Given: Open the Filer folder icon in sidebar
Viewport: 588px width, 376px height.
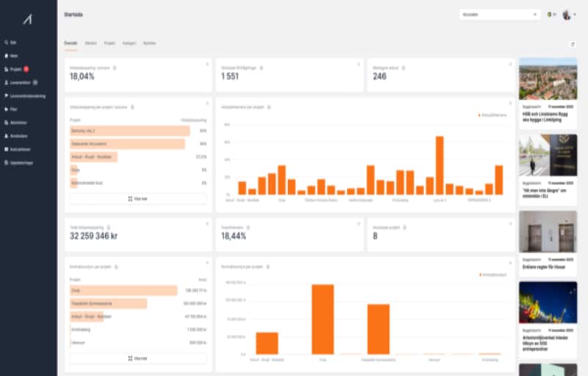Looking at the screenshot, I should (6, 109).
